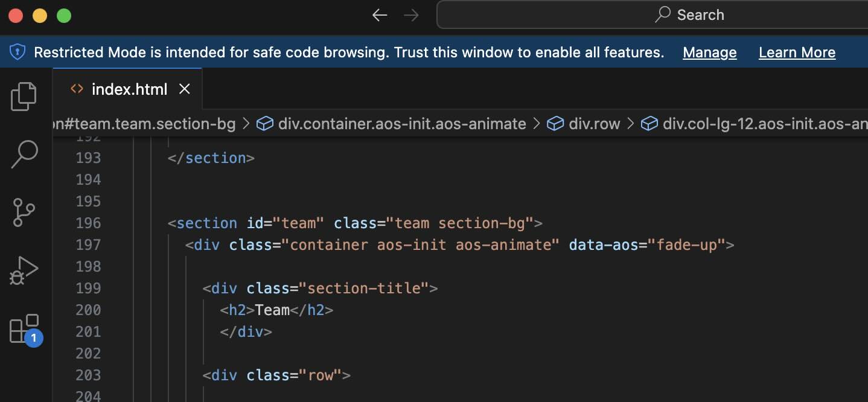
Task: Open the Source Control view
Action: [x=23, y=212]
